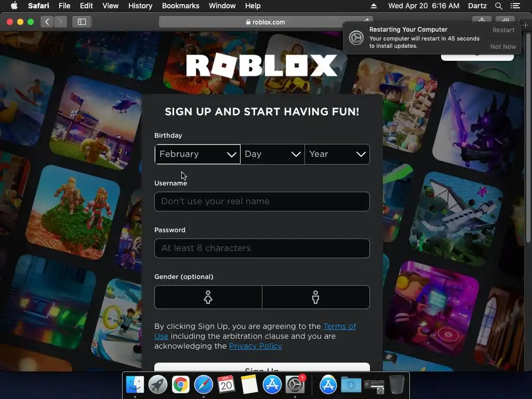Click the Password input field
This screenshot has height=399, width=532.
click(262, 248)
